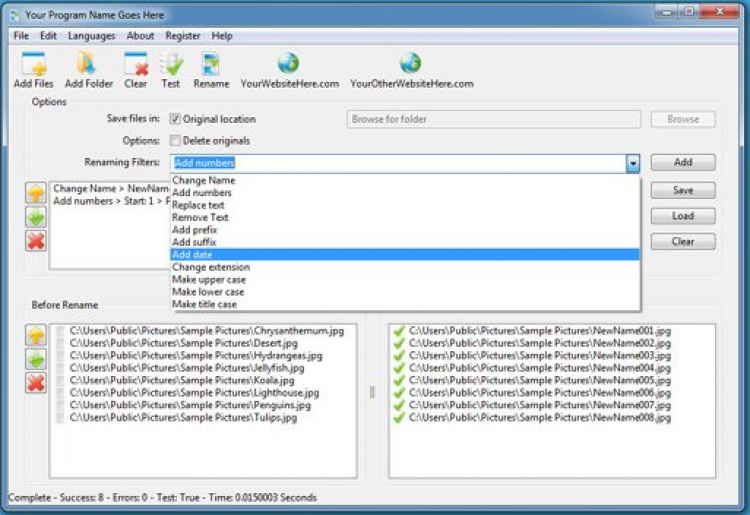Toggle the Original location checkbox

click(175, 119)
